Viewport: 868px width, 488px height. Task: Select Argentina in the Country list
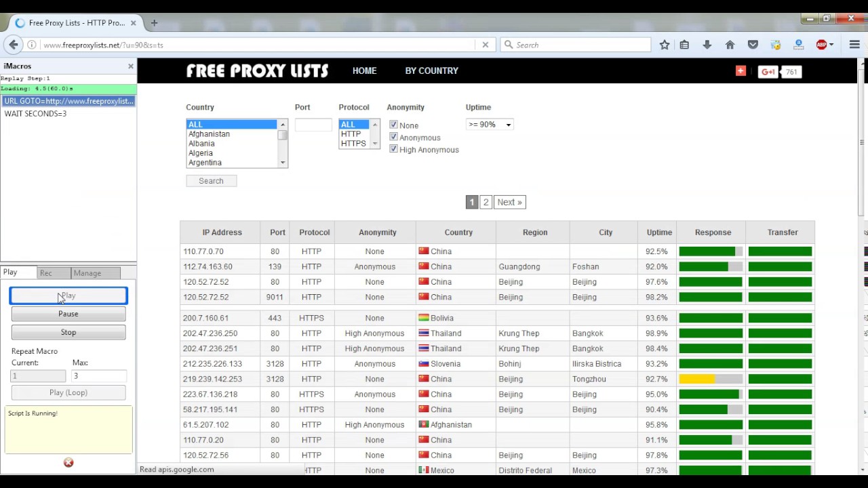click(232, 163)
